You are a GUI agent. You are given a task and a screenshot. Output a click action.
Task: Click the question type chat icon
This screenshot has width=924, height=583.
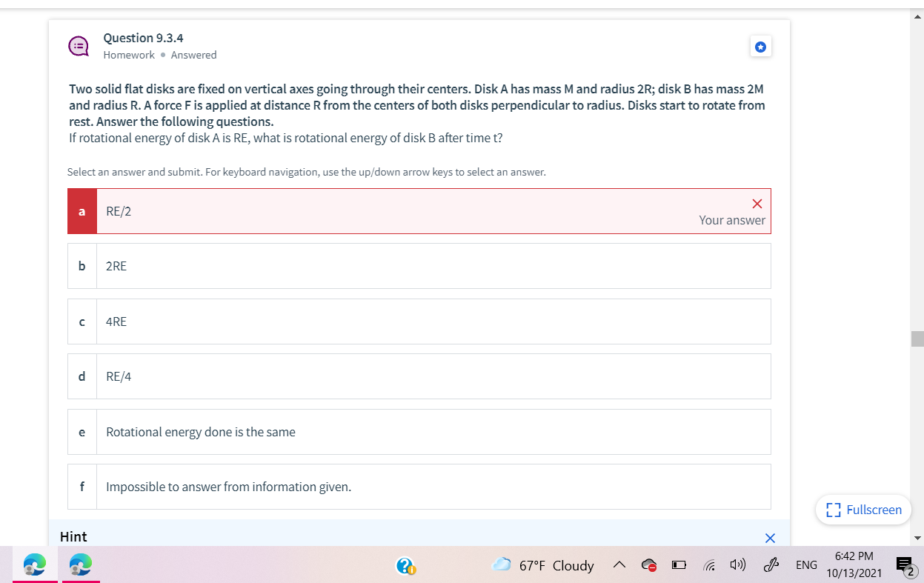[80, 46]
